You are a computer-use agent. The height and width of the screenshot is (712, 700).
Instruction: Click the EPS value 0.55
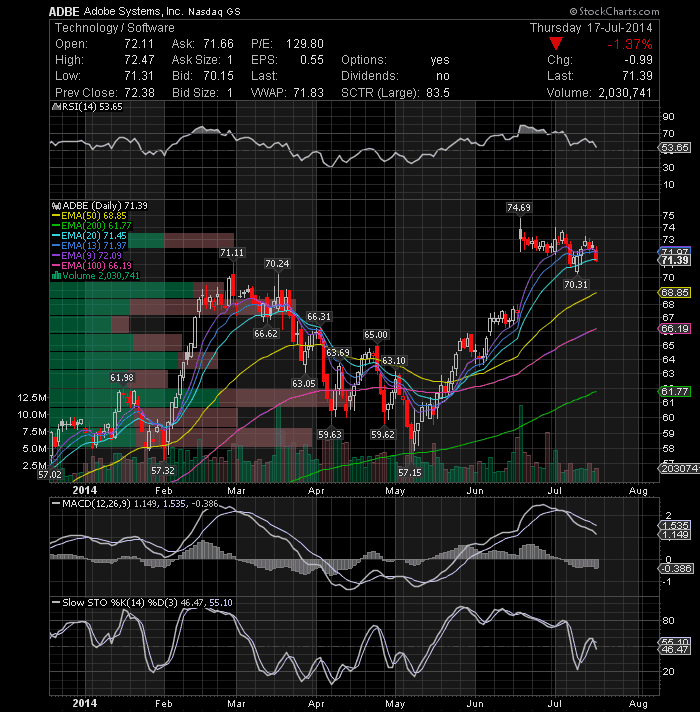pos(312,60)
